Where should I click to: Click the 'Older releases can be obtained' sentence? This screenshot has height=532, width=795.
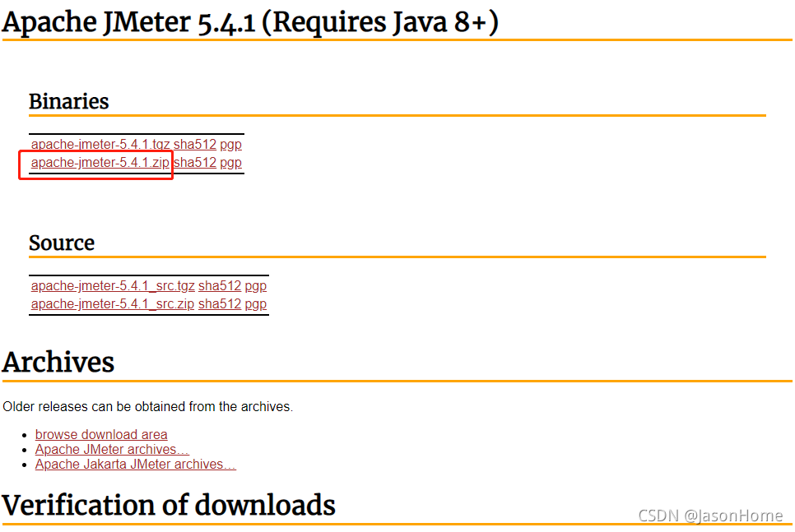147,407
